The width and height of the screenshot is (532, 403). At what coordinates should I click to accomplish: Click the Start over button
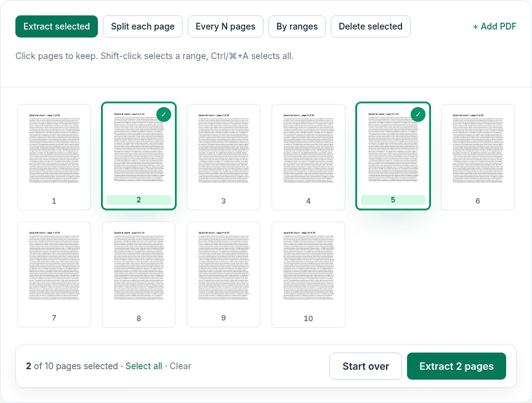[x=366, y=366]
